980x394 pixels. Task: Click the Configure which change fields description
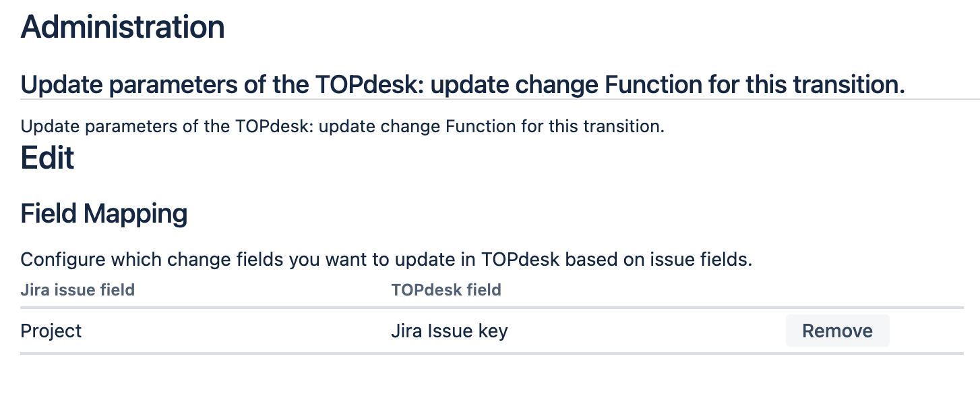[x=386, y=260]
